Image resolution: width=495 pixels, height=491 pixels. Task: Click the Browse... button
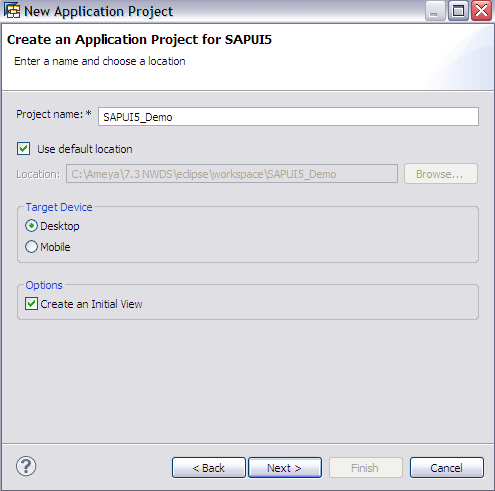pyautogui.click(x=441, y=174)
